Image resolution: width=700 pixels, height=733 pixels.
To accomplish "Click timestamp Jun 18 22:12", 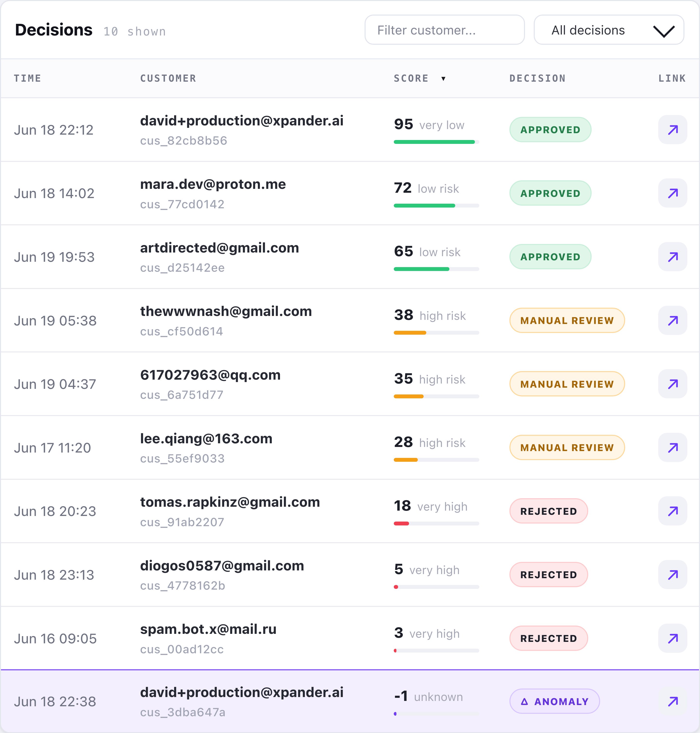I will click(x=54, y=130).
